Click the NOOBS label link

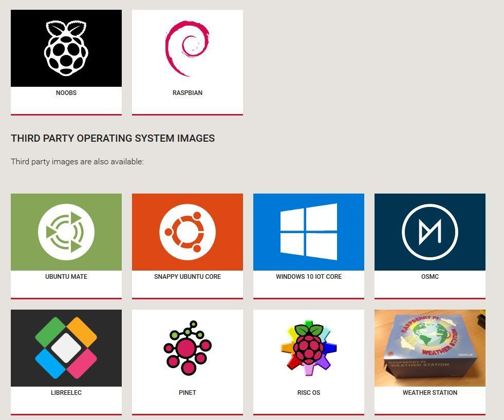(x=66, y=93)
